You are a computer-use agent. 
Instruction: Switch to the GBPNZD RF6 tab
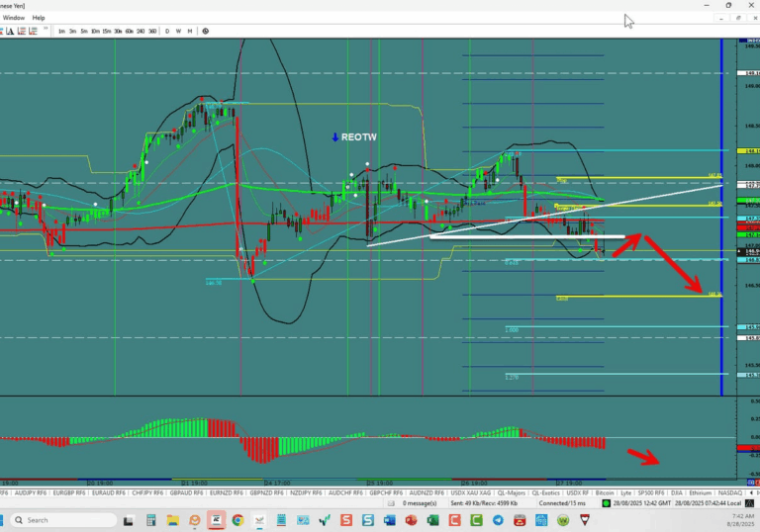266,492
